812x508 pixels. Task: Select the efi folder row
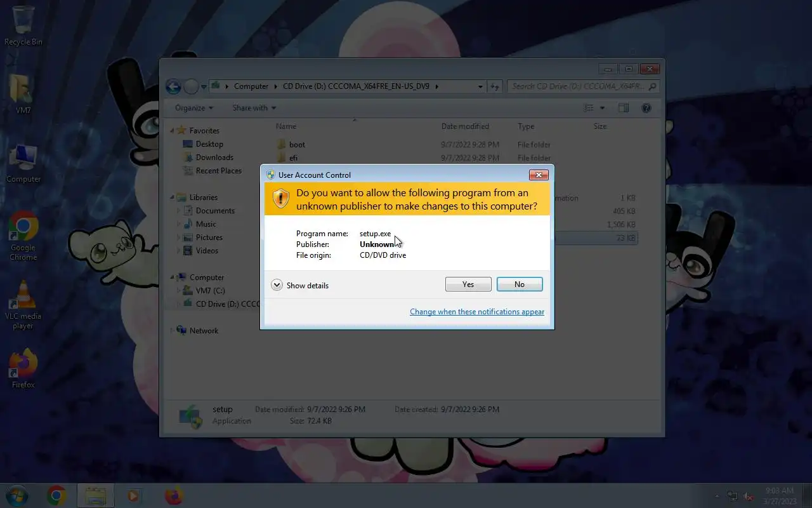455,158
